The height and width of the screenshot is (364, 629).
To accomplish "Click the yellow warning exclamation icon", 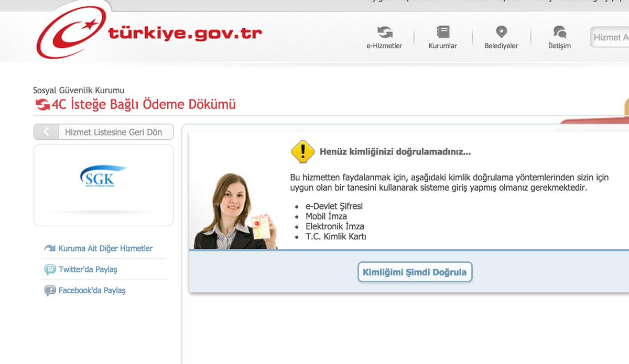I will coord(302,152).
